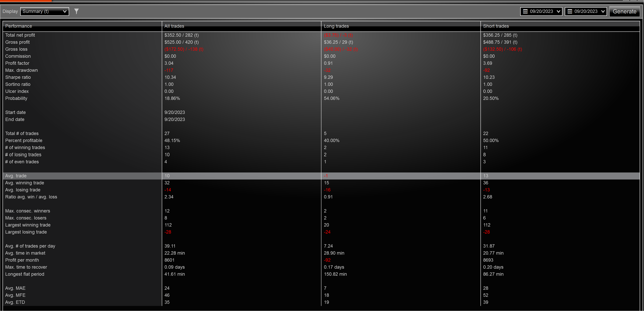
Task: Click the $352.50 / 282 (t) value
Action: point(181,35)
